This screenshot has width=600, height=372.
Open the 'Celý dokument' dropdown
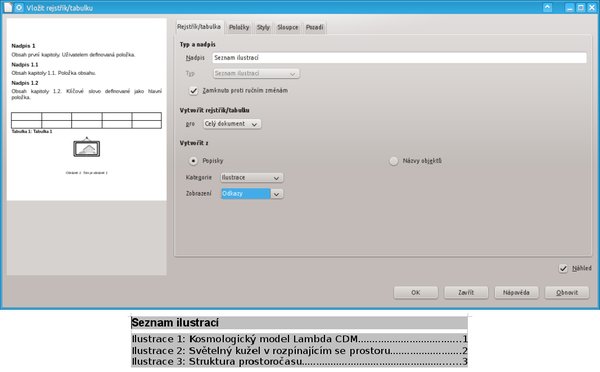232,124
